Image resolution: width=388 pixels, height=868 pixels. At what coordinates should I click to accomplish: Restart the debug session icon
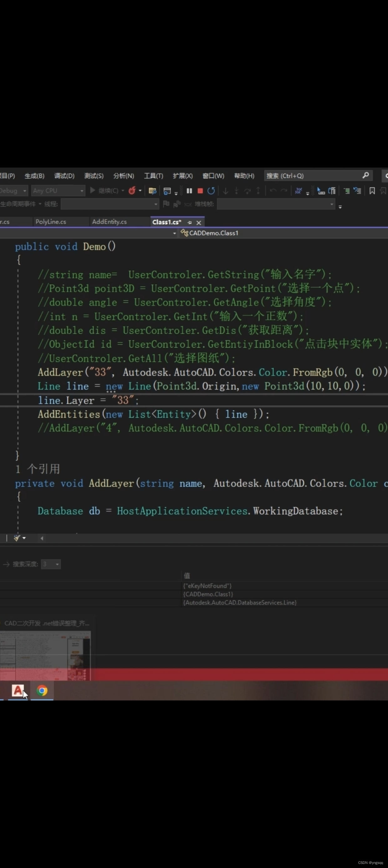pos(211,191)
